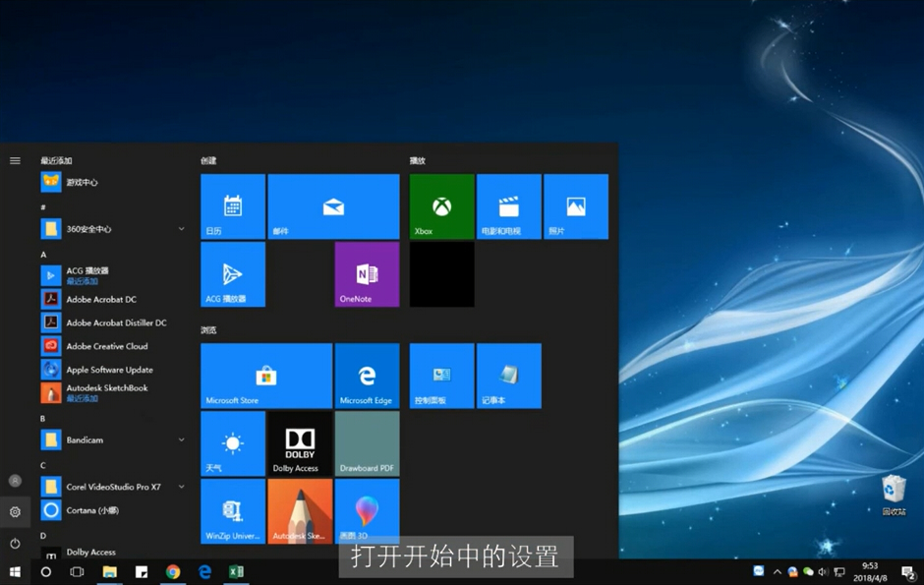Click the letter A group header
Image resolution: width=924 pixels, height=585 pixels.
click(x=43, y=255)
